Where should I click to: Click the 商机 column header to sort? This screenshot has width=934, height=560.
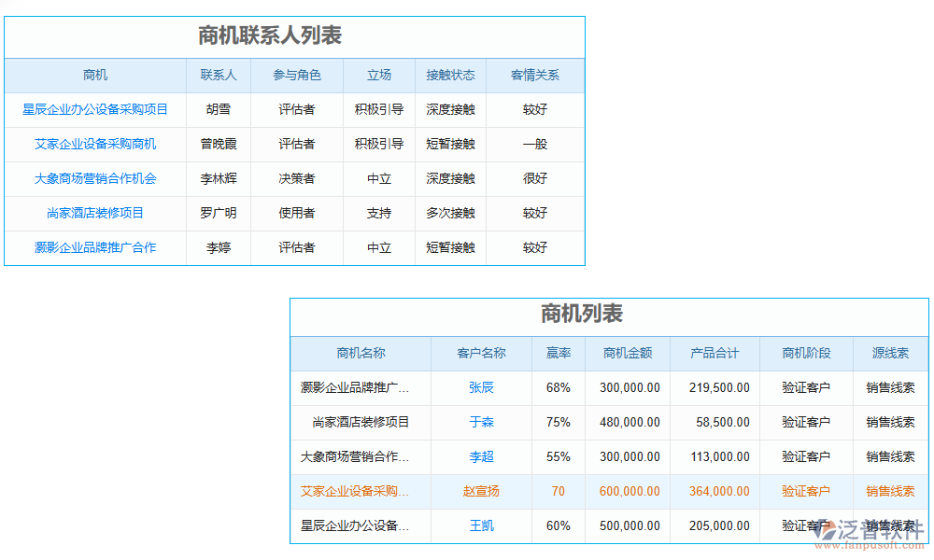(96, 76)
